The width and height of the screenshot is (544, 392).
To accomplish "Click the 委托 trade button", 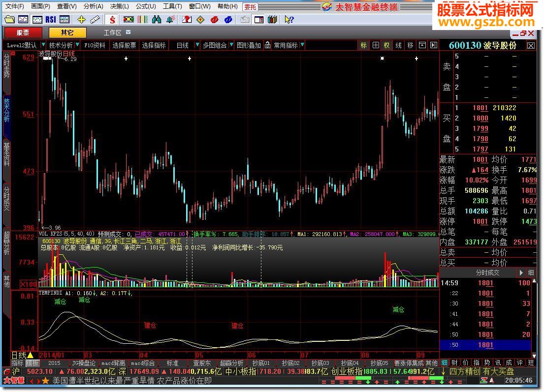I will [251, 6].
